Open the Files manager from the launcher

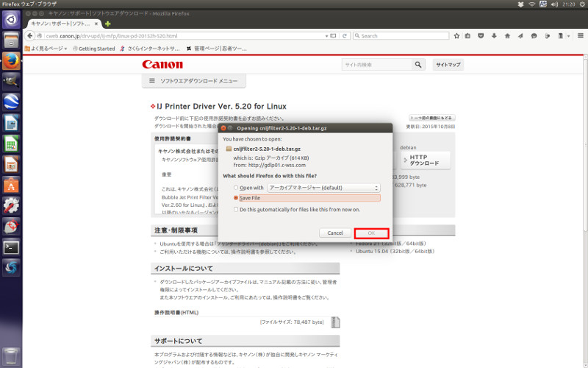(11, 40)
